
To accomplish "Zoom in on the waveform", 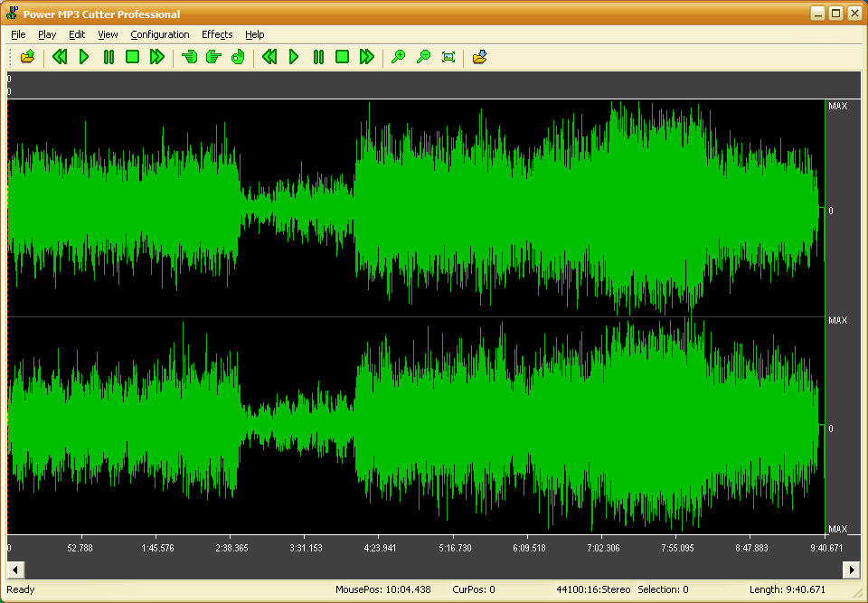I will tap(398, 57).
